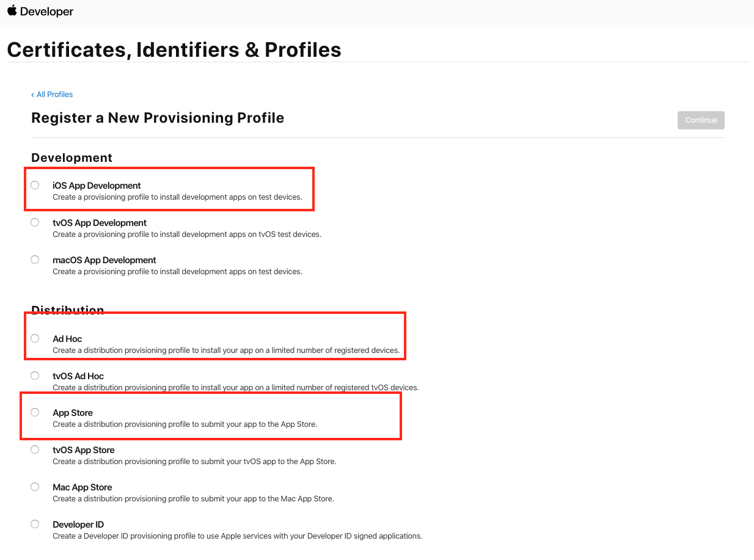754x560 pixels.
Task: Go back to All Profiles
Action: (53, 95)
